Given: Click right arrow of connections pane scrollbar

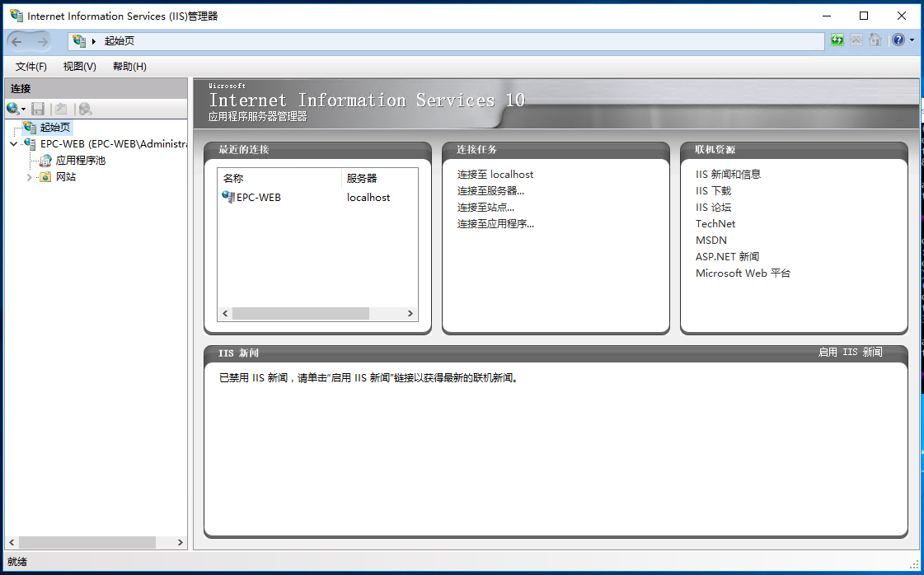Looking at the screenshot, I should pos(181,542).
